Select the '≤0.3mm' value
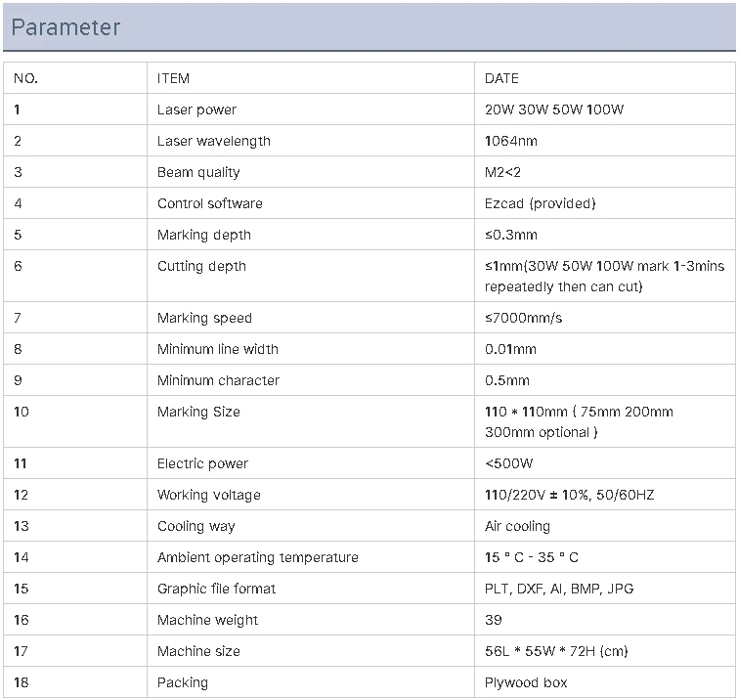This screenshot has width=738, height=700. [x=510, y=235]
